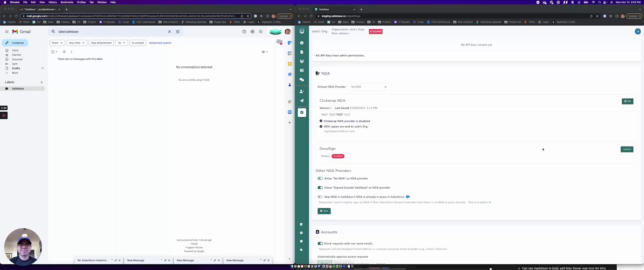
Task: Connect DocuSign
Action: tap(627, 149)
